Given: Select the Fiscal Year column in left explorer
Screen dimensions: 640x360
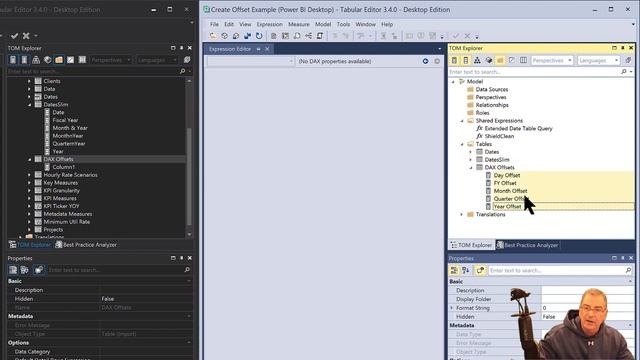Looking at the screenshot, I should pyautogui.click(x=65, y=120).
